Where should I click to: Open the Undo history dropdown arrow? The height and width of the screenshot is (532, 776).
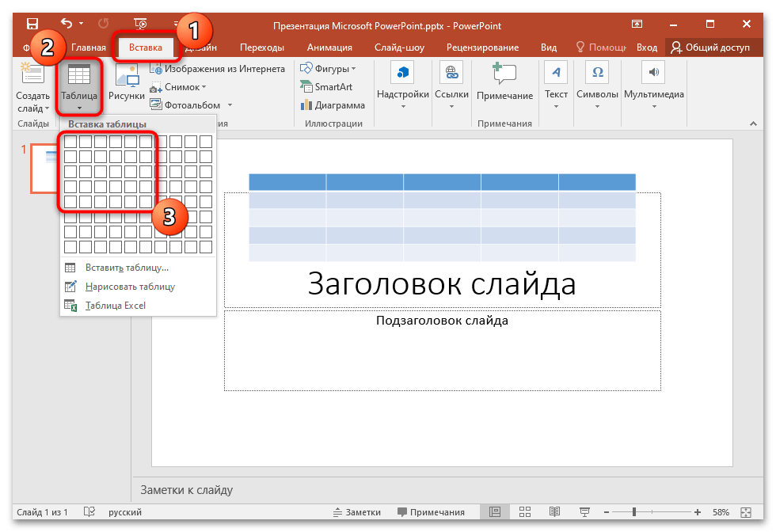tap(81, 23)
